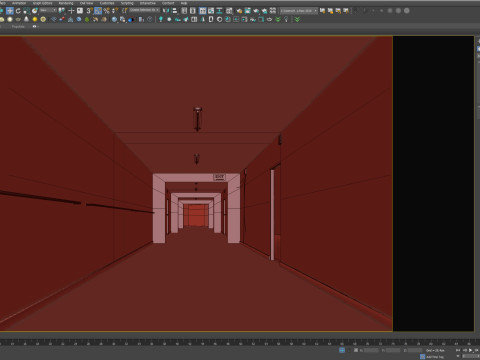Toggle the 3D Snaps button

tap(89, 11)
